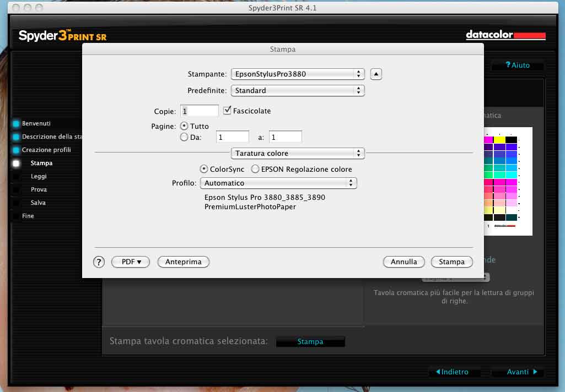Go to Leggi step in sidebar
The image size is (565, 392).
(39, 177)
